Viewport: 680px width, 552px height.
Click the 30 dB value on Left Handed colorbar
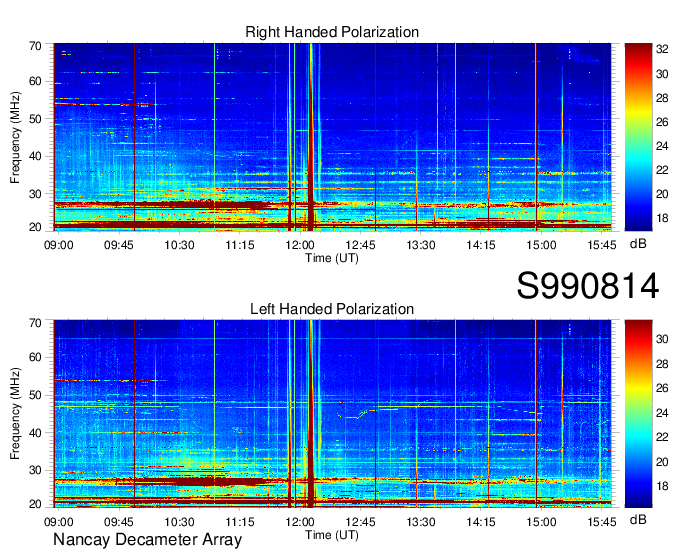[x=662, y=339]
